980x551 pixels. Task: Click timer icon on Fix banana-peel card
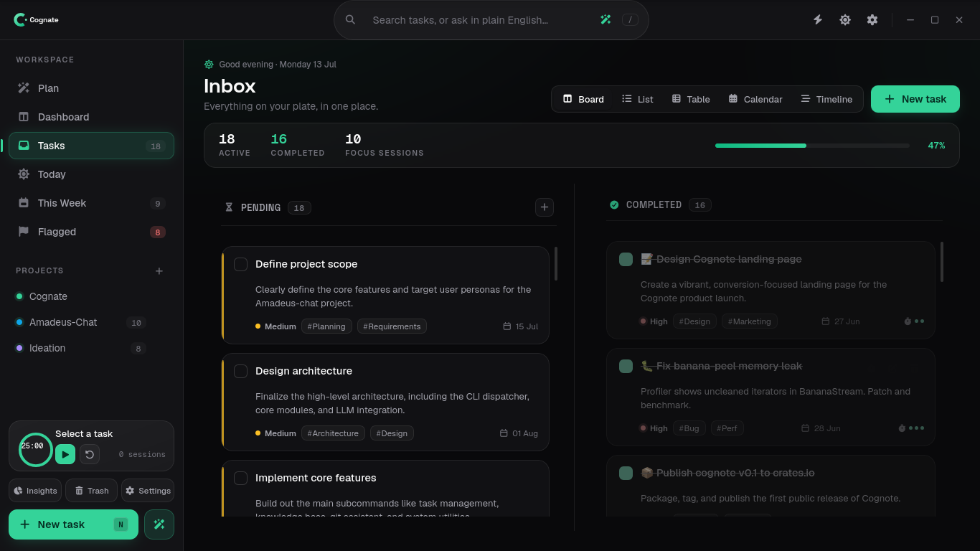pos(902,428)
